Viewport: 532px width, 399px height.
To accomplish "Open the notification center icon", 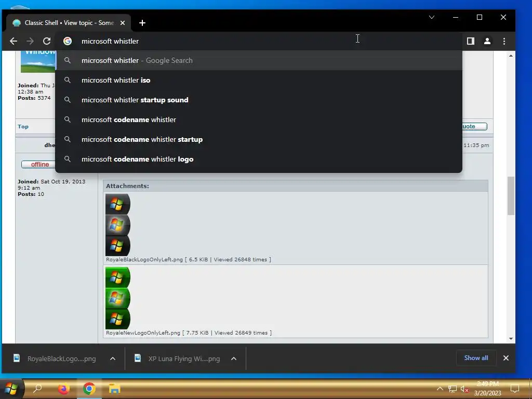I will pos(515,389).
